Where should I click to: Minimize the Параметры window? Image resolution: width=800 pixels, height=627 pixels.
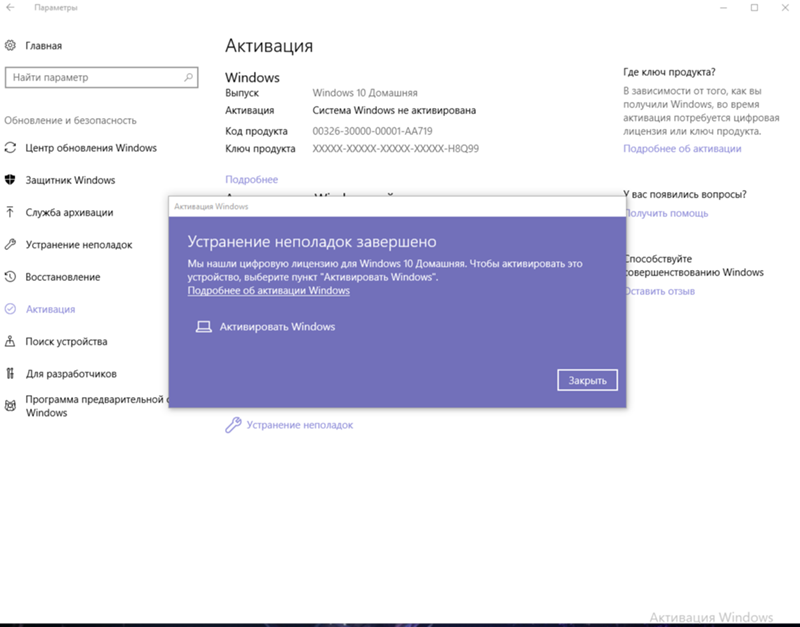(x=723, y=8)
